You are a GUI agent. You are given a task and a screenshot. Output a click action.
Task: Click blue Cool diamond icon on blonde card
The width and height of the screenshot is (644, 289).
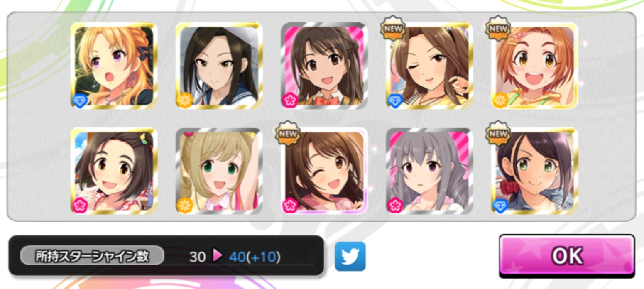[x=79, y=100]
